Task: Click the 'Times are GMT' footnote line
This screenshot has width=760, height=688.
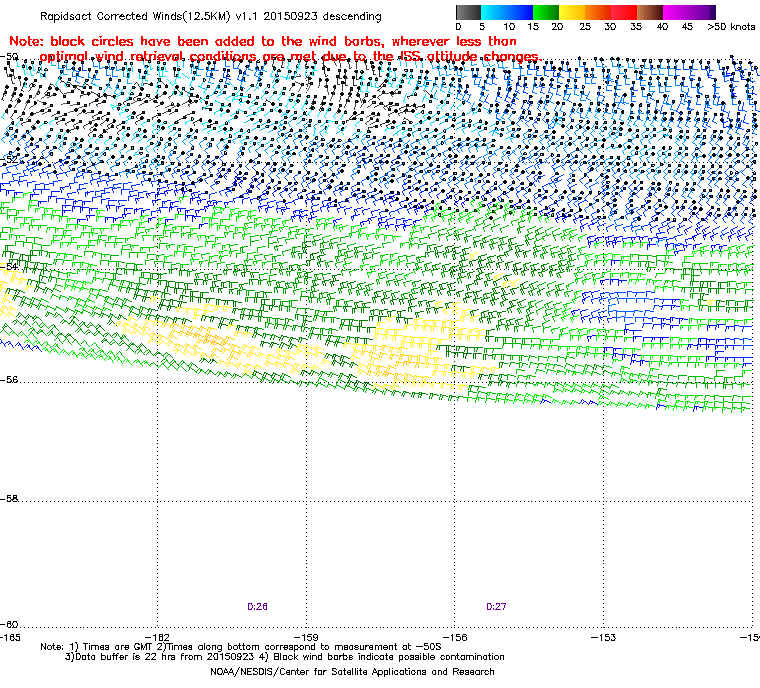Action: point(241,647)
